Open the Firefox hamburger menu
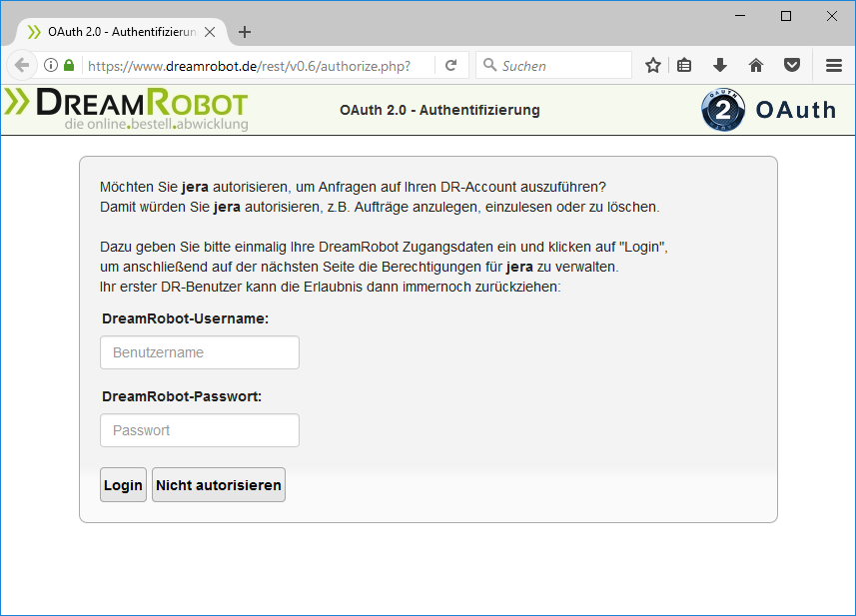 point(833,65)
